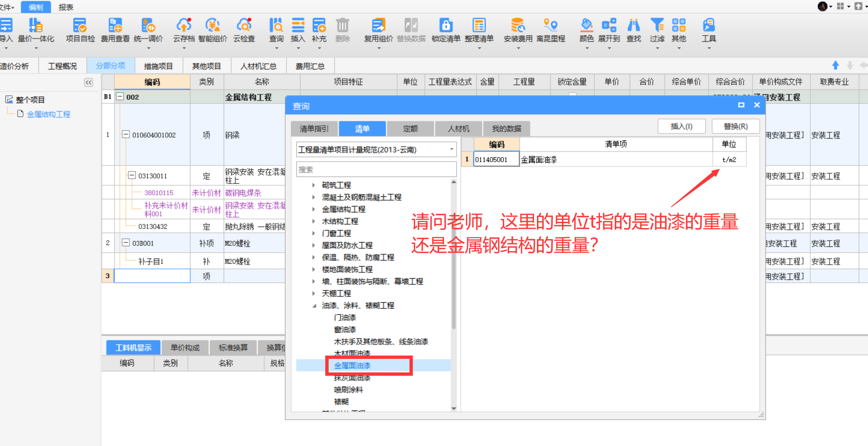The height and width of the screenshot is (446, 868).
Task: Select the 38010115 material row
Action: point(159,192)
